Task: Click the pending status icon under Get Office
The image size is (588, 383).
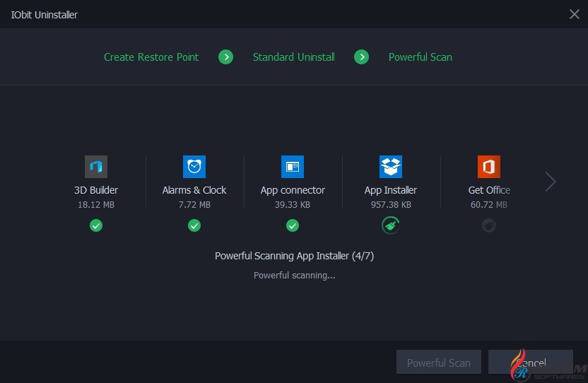Action: point(489,225)
